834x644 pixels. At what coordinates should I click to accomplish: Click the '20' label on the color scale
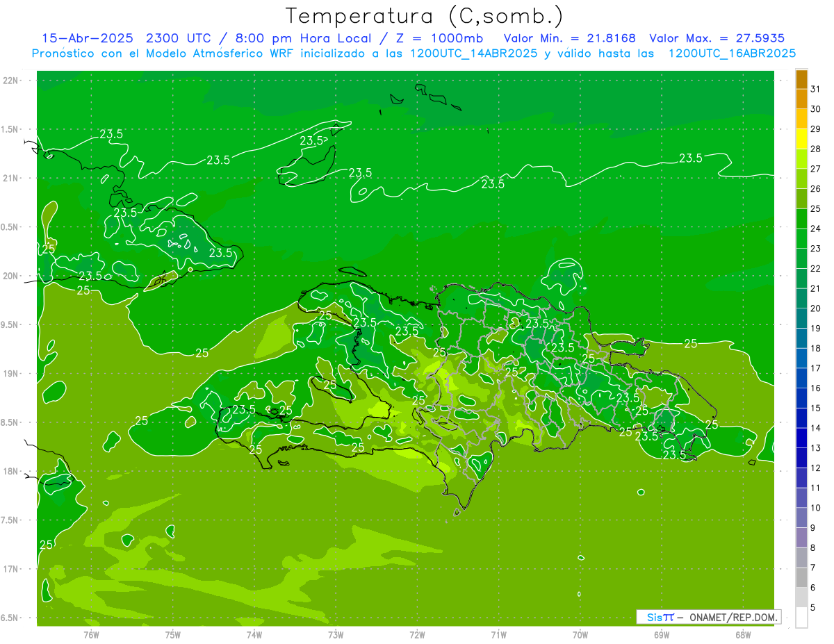[x=815, y=308]
